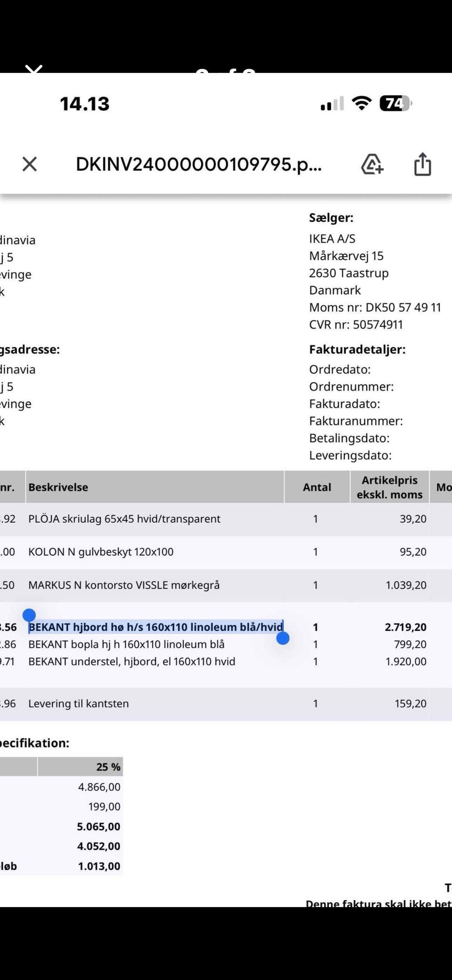Tap the 14.13 clock in the status bar
This screenshot has height=980, width=452.
85,104
